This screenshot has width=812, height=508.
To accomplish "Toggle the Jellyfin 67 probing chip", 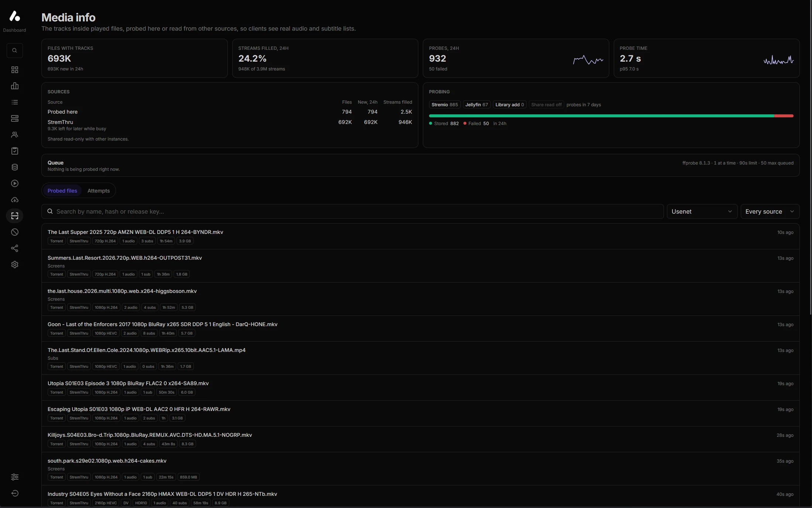I will [477, 105].
